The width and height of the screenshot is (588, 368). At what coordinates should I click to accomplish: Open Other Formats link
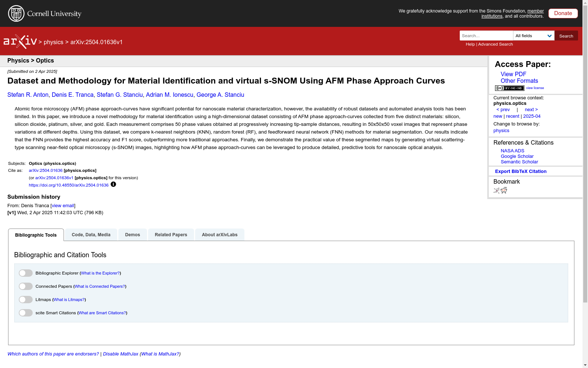(x=519, y=81)
